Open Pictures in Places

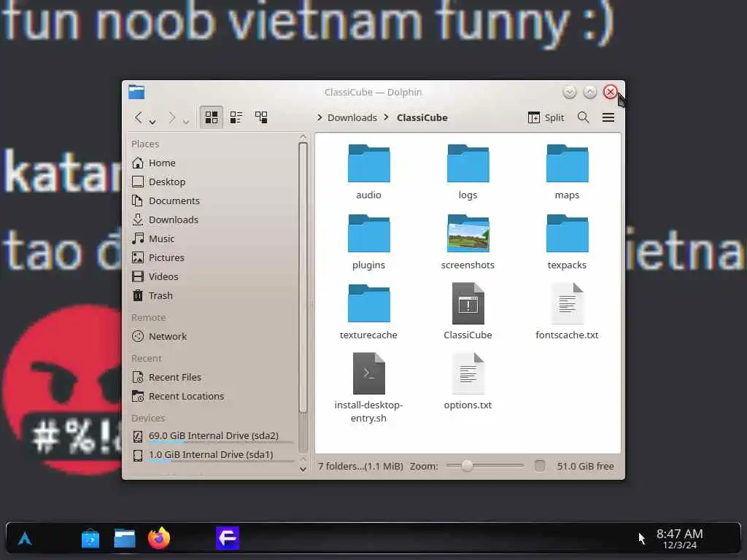tap(214, 257)
